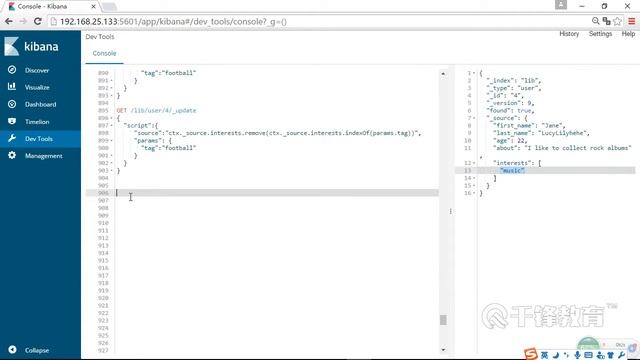This screenshot has width=640, height=360.
Task: Open a new browser tab
Action: (109, 7)
